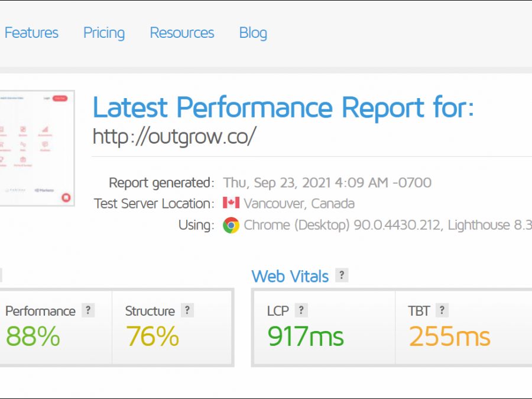The image size is (532, 399).
Task: Open the Resources navigation link
Action: coord(182,33)
